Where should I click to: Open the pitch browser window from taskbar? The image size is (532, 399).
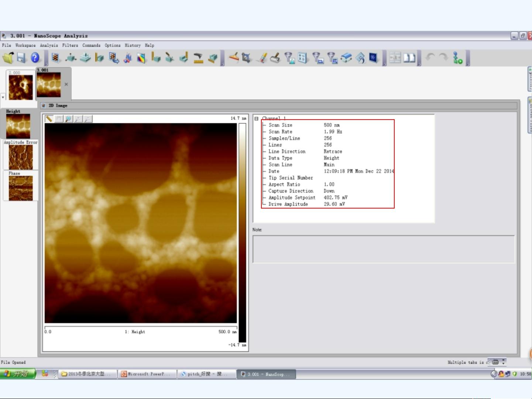(x=206, y=374)
